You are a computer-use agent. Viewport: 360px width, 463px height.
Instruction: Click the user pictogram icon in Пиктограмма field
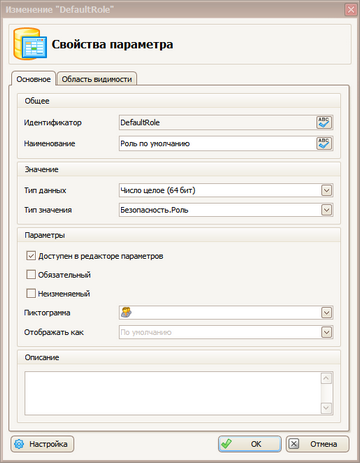[126, 312]
